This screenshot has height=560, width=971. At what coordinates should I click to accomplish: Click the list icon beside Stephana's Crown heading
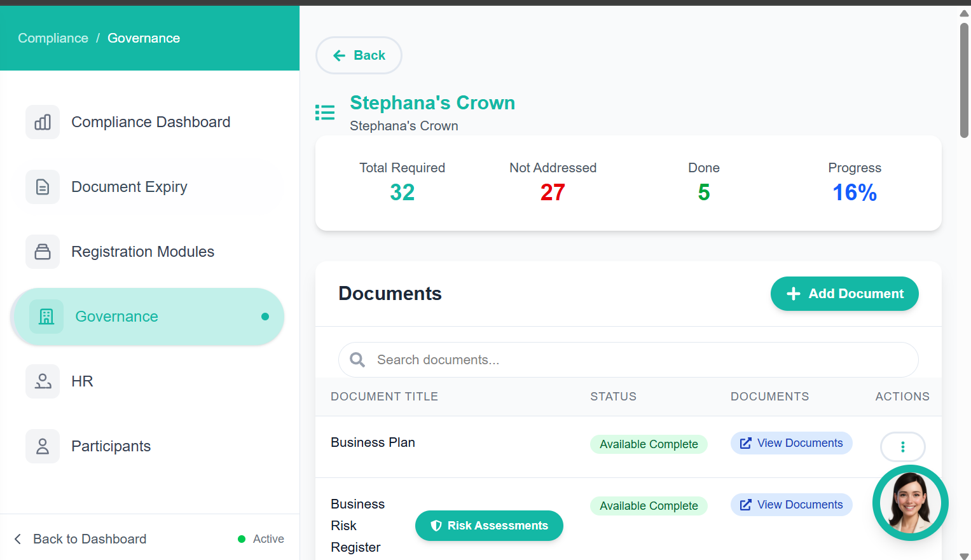(325, 112)
